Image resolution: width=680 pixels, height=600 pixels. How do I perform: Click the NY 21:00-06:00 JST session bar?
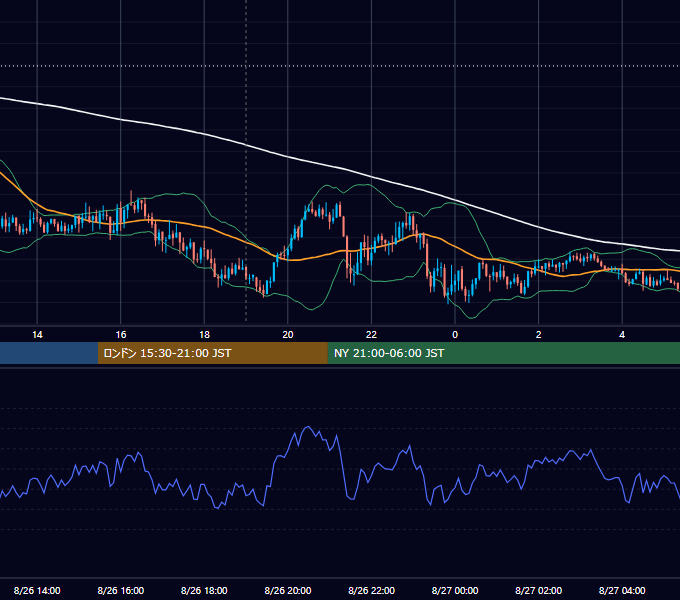tap(503, 353)
